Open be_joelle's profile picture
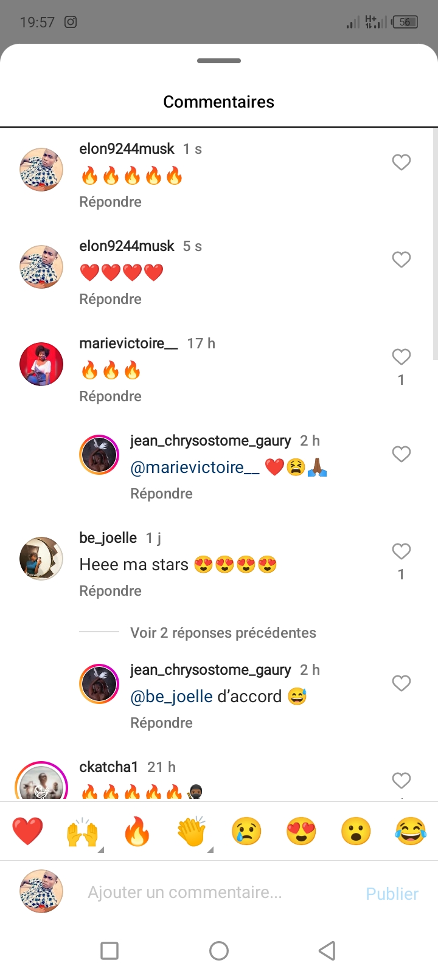Image resolution: width=438 pixels, height=980 pixels. 41,559
